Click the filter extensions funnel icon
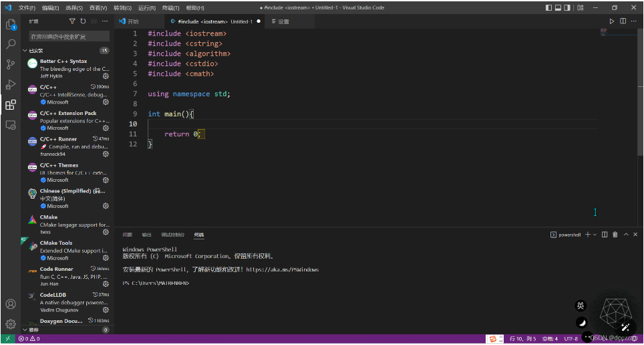The height and width of the screenshot is (345, 644). [72, 21]
